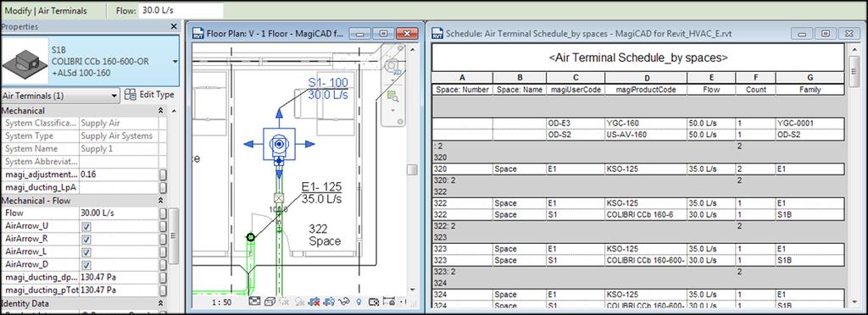Click Temporary View Properties icon
The width and height of the screenshot is (868, 315).
[373, 301]
